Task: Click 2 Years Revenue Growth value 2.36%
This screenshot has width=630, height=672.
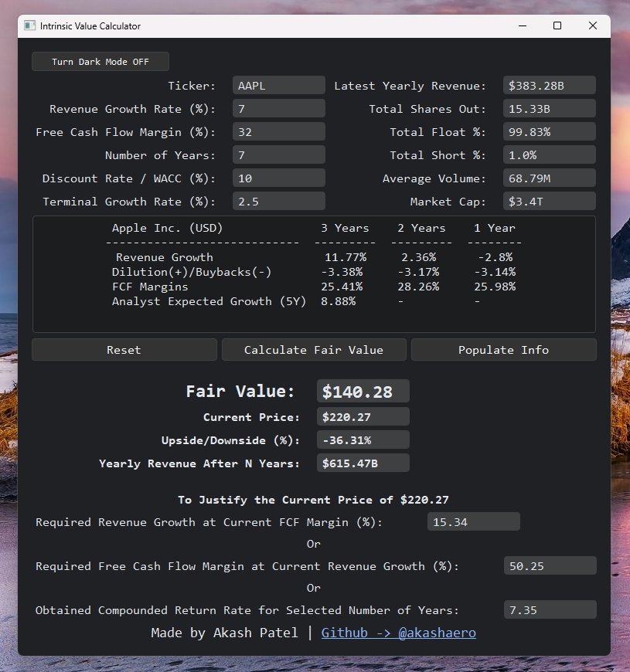Action: point(418,257)
